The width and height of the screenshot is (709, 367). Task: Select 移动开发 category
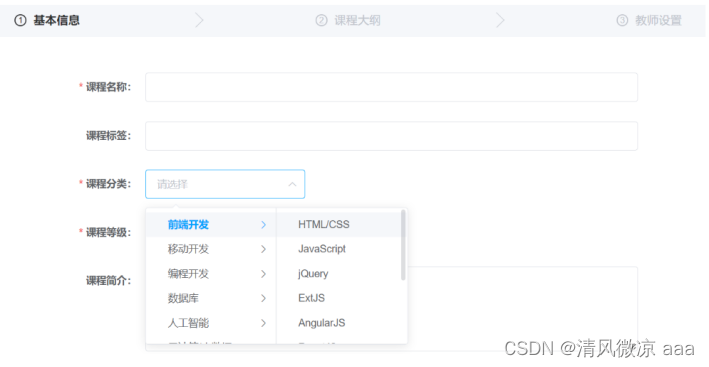pos(211,249)
